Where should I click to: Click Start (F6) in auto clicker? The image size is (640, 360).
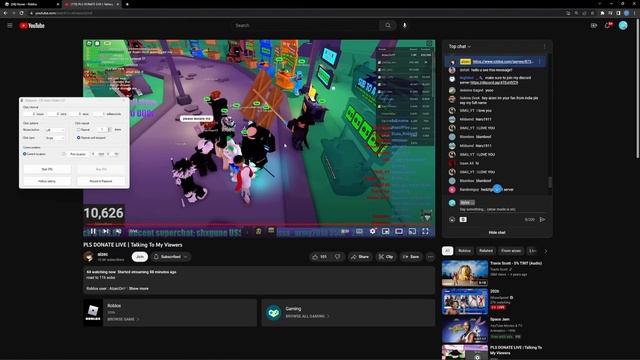47,169
